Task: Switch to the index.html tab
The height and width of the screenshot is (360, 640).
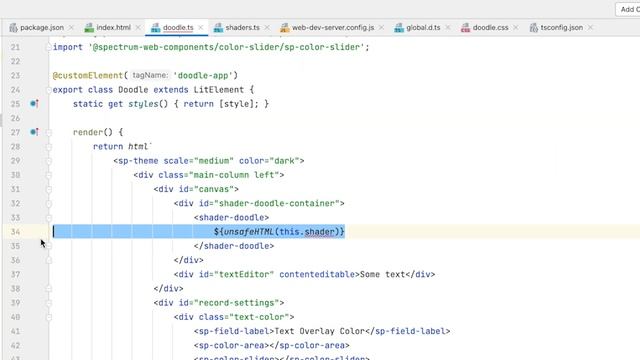Action: (113, 27)
